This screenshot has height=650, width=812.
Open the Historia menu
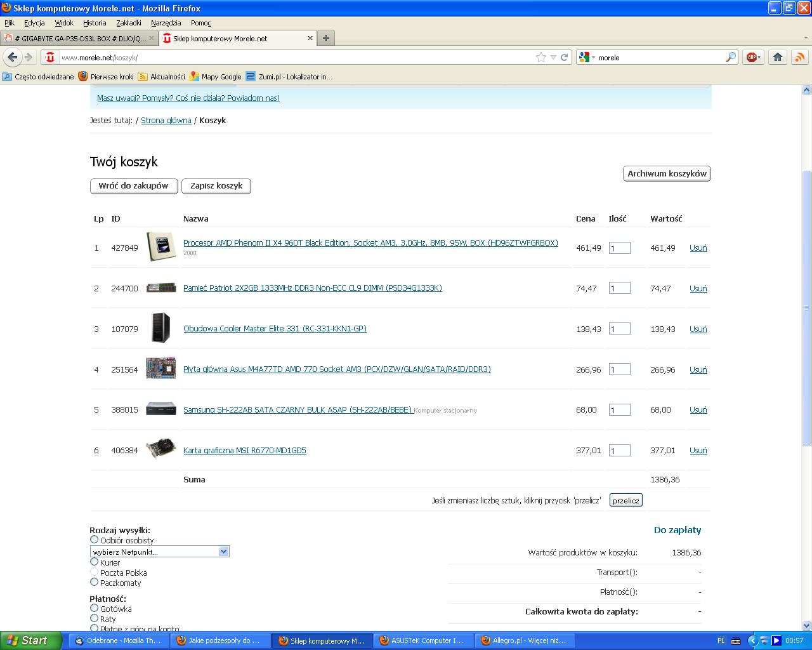pyautogui.click(x=95, y=23)
